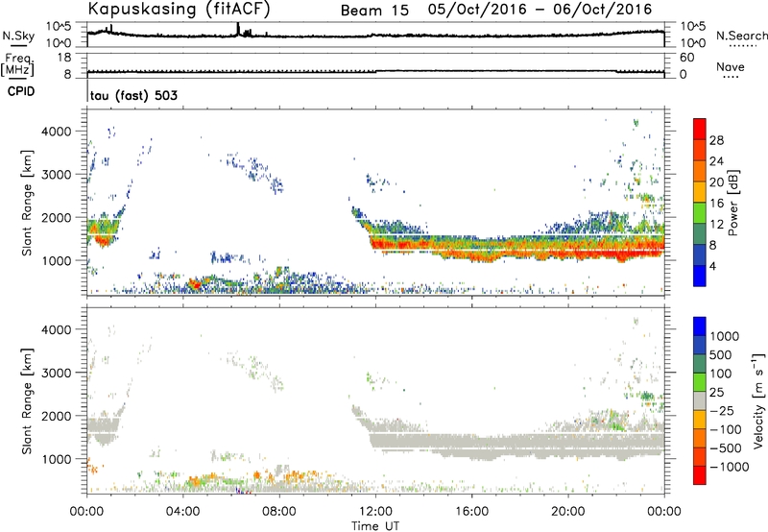
Task: Click the '100' label on velocity scale
Action: [x=721, y=374]
